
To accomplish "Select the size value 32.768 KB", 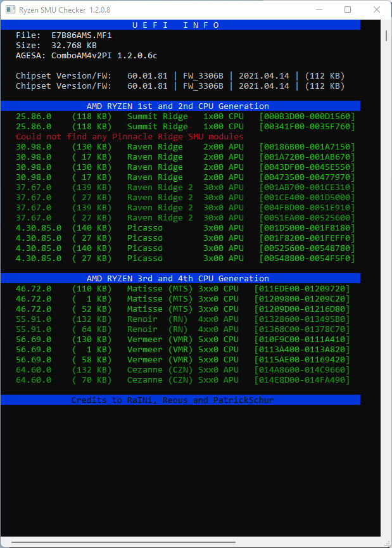I will [x=73, y=46].
